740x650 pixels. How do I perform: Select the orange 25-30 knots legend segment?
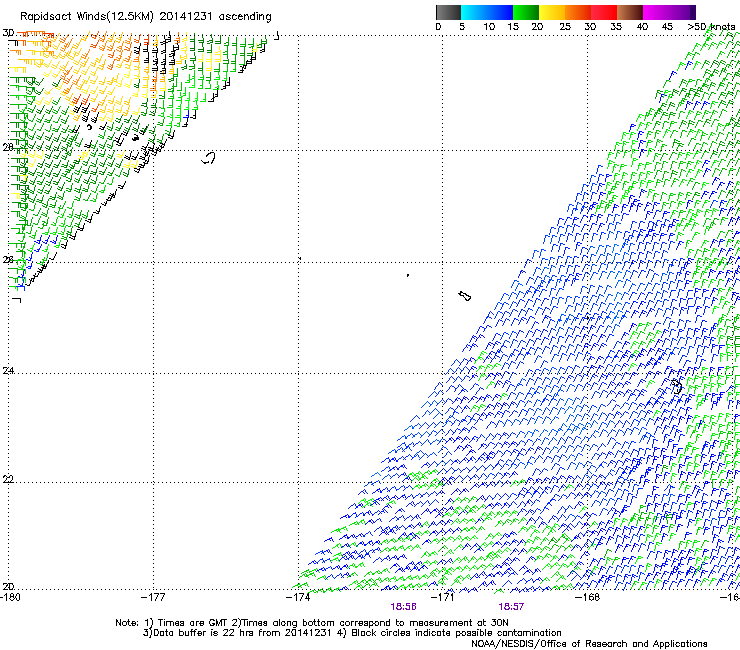578,12
